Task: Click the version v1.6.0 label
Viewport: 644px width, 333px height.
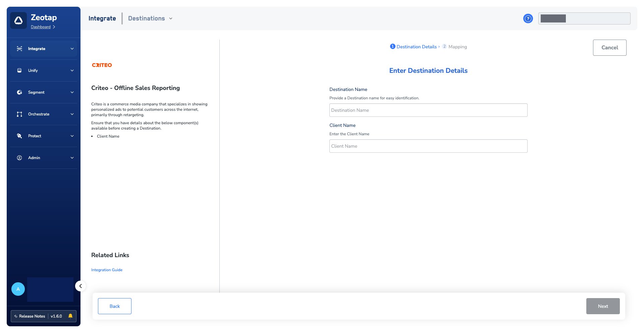Action: coord(56,316)
